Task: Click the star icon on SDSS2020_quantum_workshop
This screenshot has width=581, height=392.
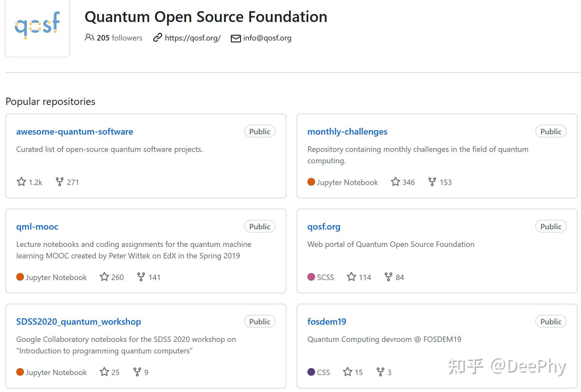Action: (104, 372)
